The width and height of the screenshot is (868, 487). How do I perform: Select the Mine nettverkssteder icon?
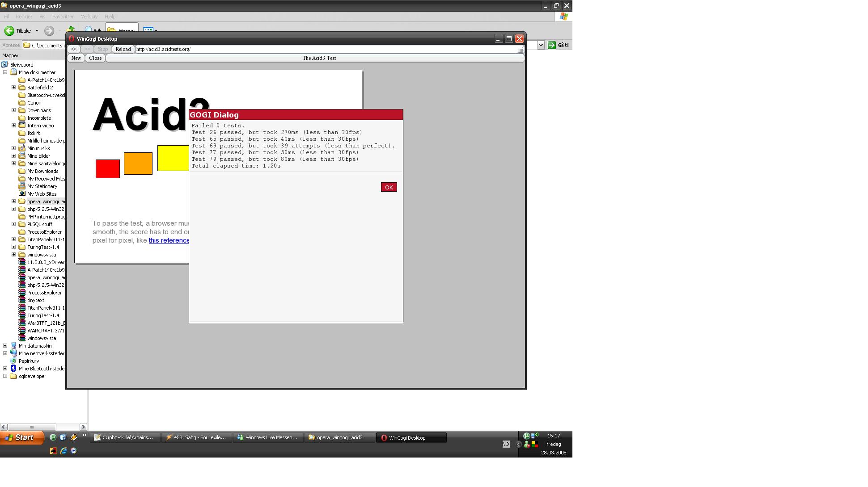13,353
